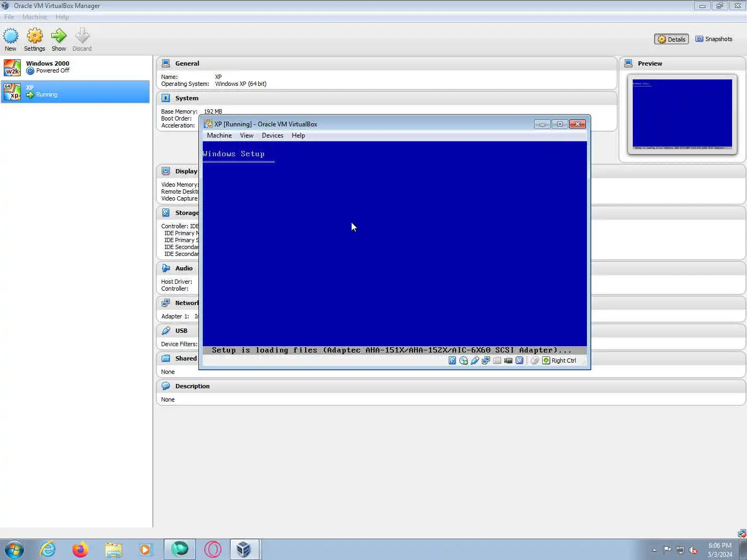Open the View menu in XP window
747x560 pixels.
tap(247, 135)
